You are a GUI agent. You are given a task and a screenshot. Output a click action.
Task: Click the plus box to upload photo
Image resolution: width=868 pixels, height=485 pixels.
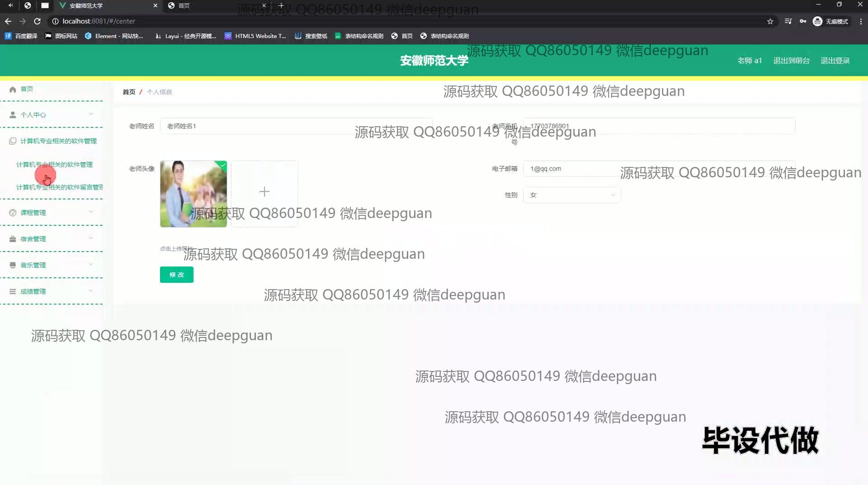tap(264, 192)
